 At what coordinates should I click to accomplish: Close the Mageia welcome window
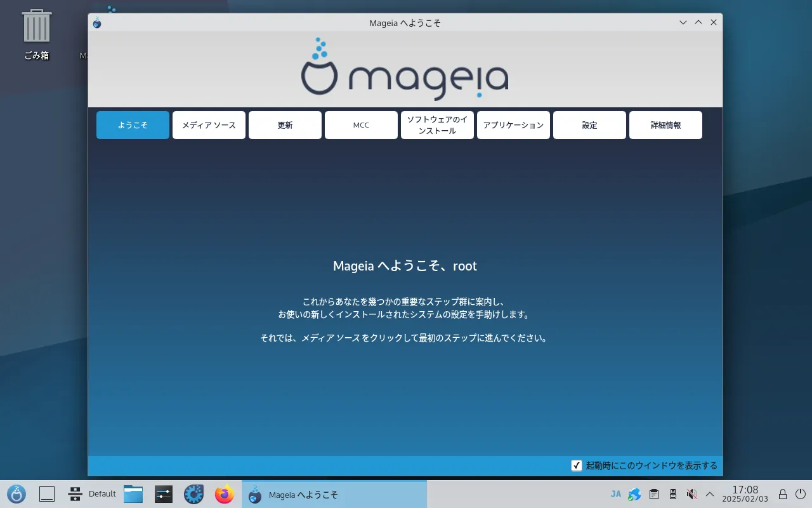click(x=714, y=22)
